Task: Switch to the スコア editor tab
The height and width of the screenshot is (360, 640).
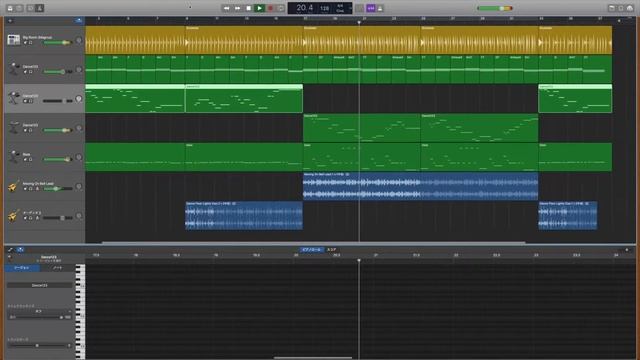Action: [x=332, y=249]
